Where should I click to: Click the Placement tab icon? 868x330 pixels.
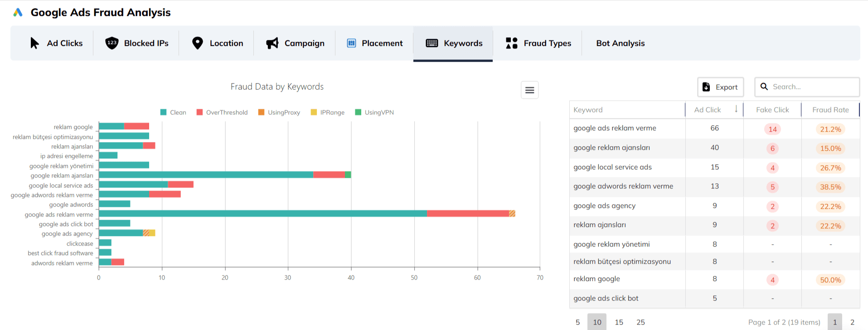(351, 43)
